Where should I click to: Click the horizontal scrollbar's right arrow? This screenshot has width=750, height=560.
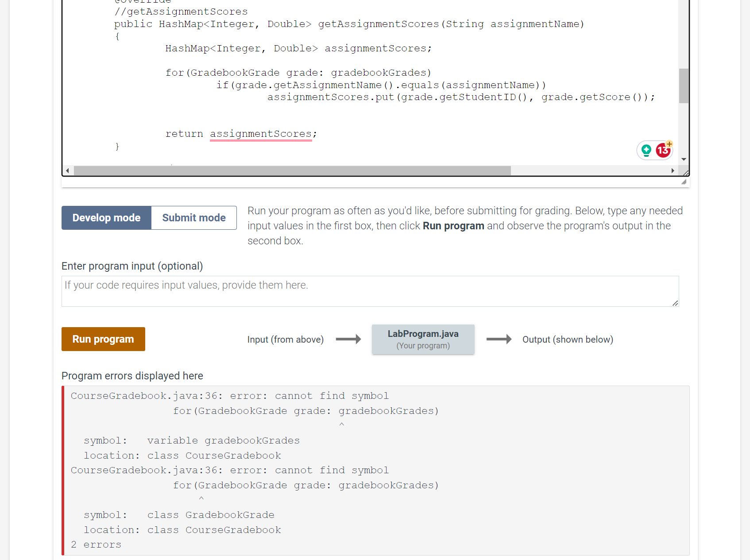coord(673,170)
